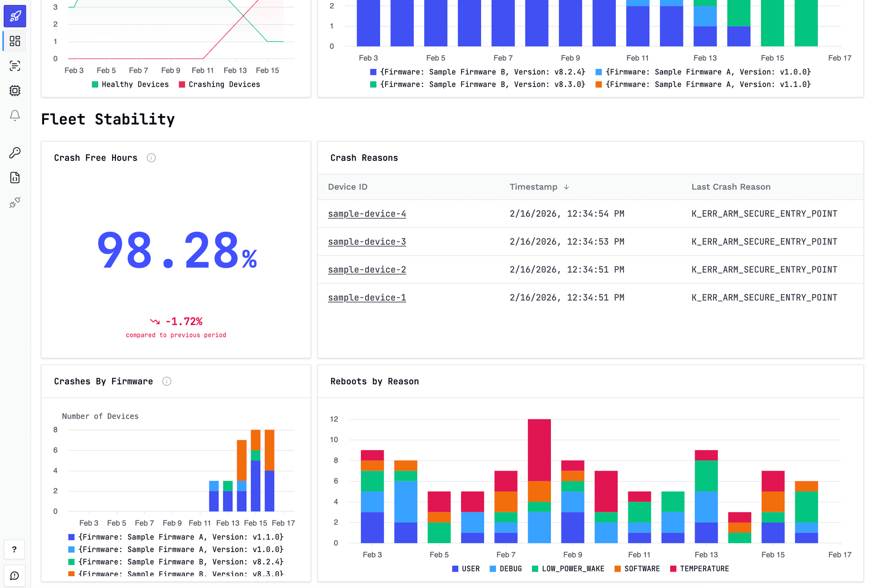The height and width of the screenshot is (588, 872).
Task: Click the rocket logo icon in sidebar
Action: (x=15, y=16)
